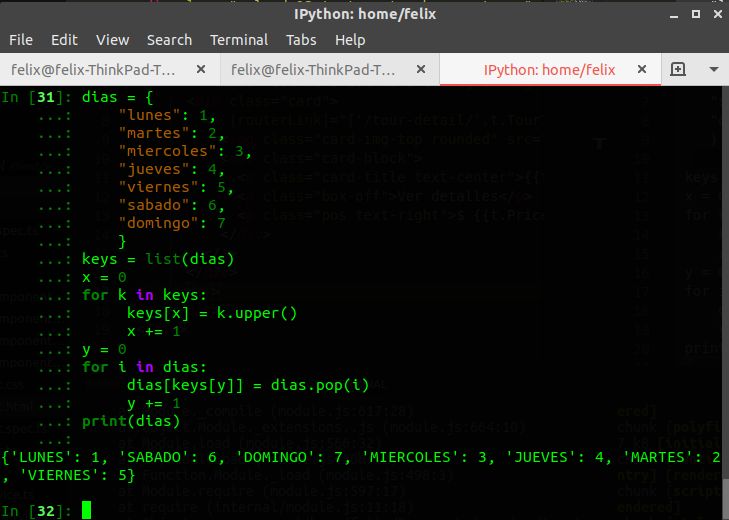Viewport: 729px width, 520px height.
Task: Click the dias[keys[y]] = dias.pop(i) line
Action: click(x=248, y=385)
